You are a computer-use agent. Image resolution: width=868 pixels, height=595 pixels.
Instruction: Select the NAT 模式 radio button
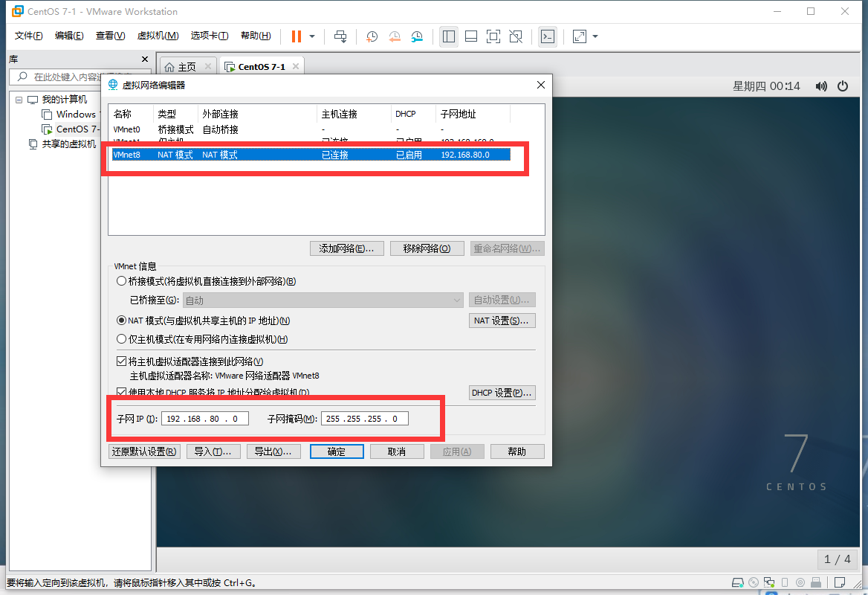pos(121,321)
